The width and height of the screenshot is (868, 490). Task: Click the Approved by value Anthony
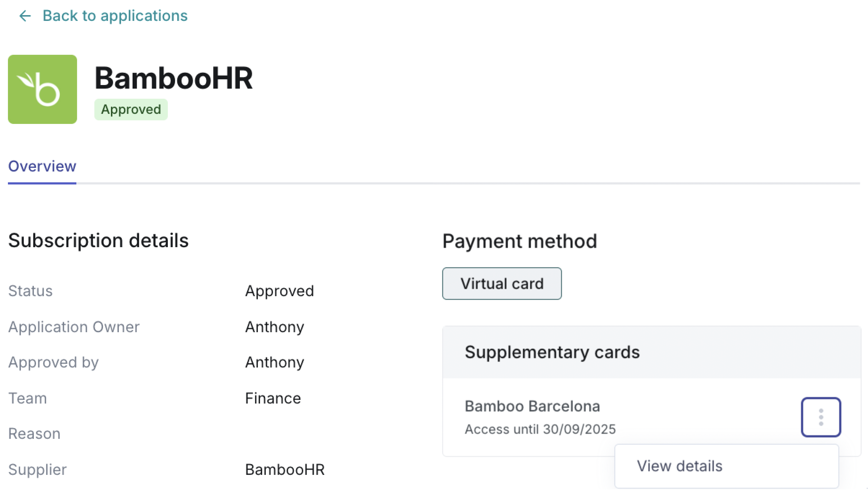tap(274, 362)
